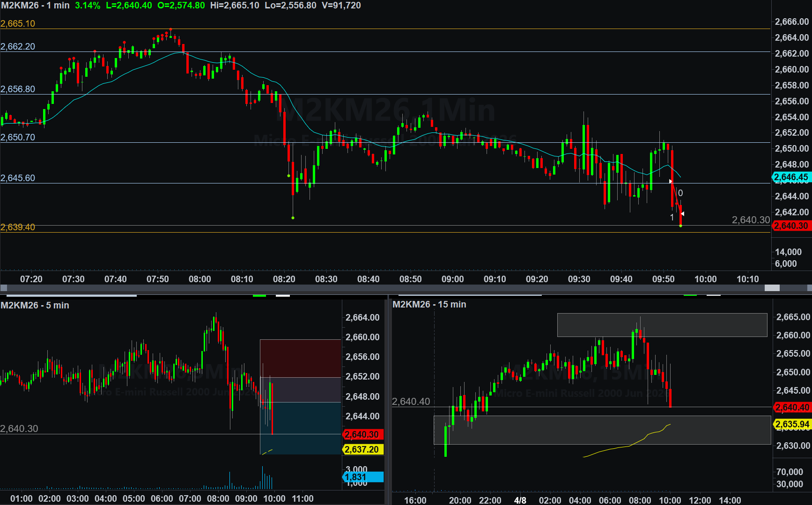The height and width of the screenshot is (505, 812).
Task: Select the 2,665.10 high line label
Action: point(18,24)
